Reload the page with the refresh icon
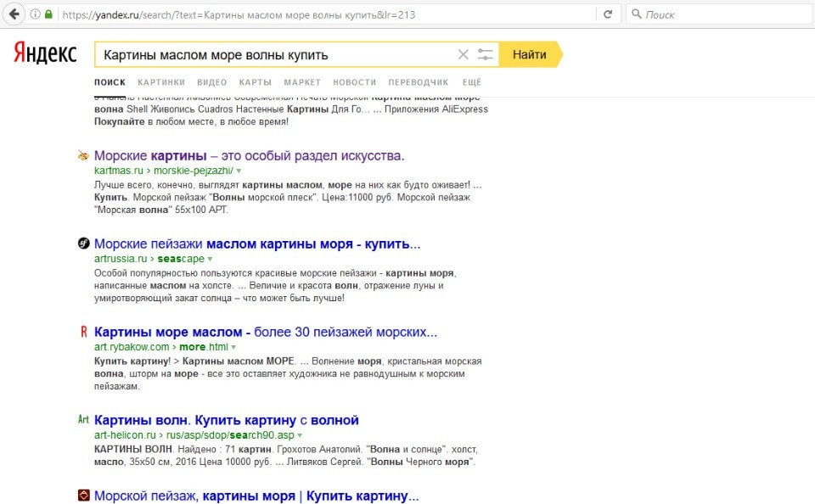815x504 pixels. tap(607, 14)
